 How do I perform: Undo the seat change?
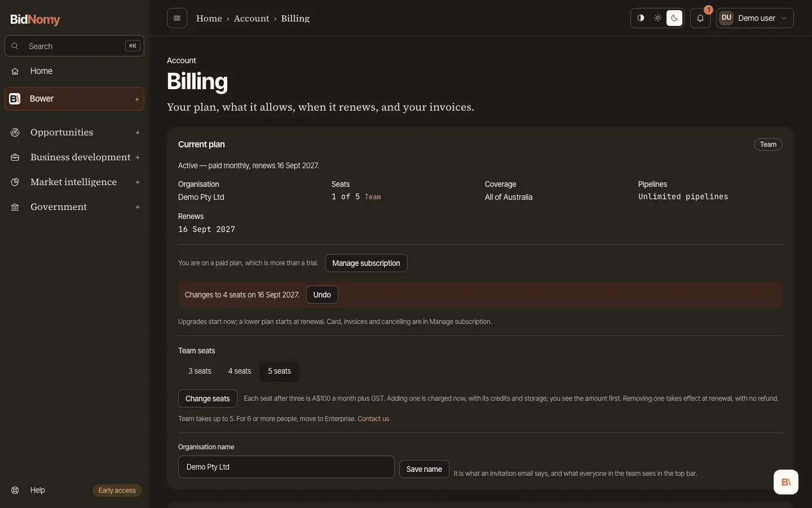[x=322, y=295]
